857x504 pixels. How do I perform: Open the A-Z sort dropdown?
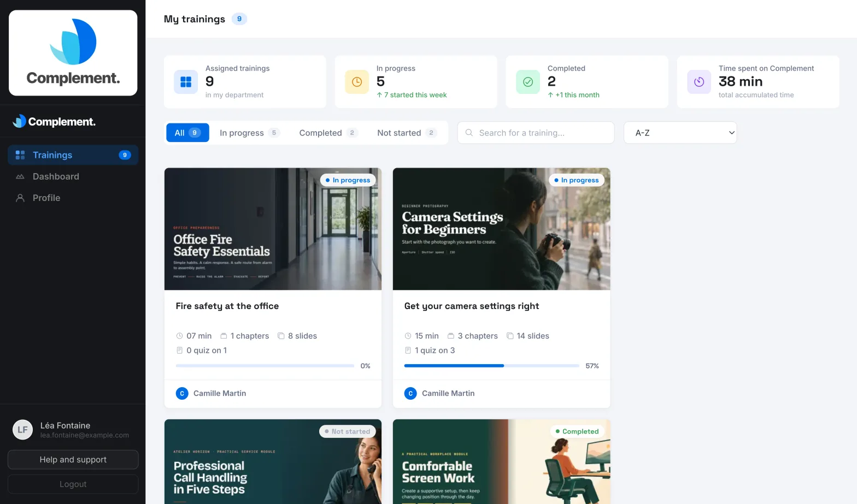[680, 133]
